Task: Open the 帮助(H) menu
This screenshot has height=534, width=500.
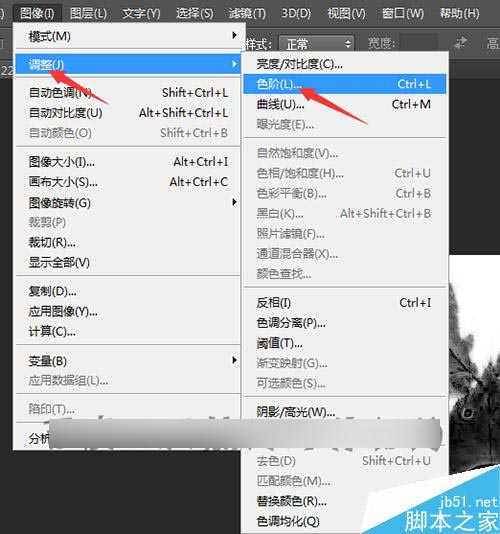Action: tap(459, 14)
